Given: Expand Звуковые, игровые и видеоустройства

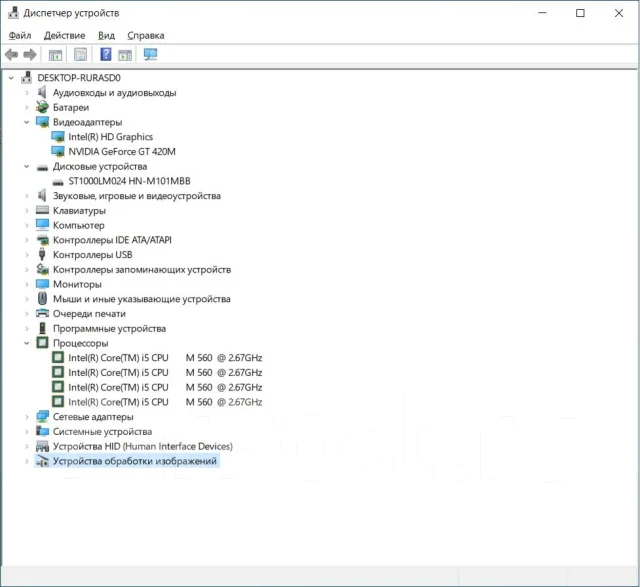Looking at the screenshot, I should point(27,196).
